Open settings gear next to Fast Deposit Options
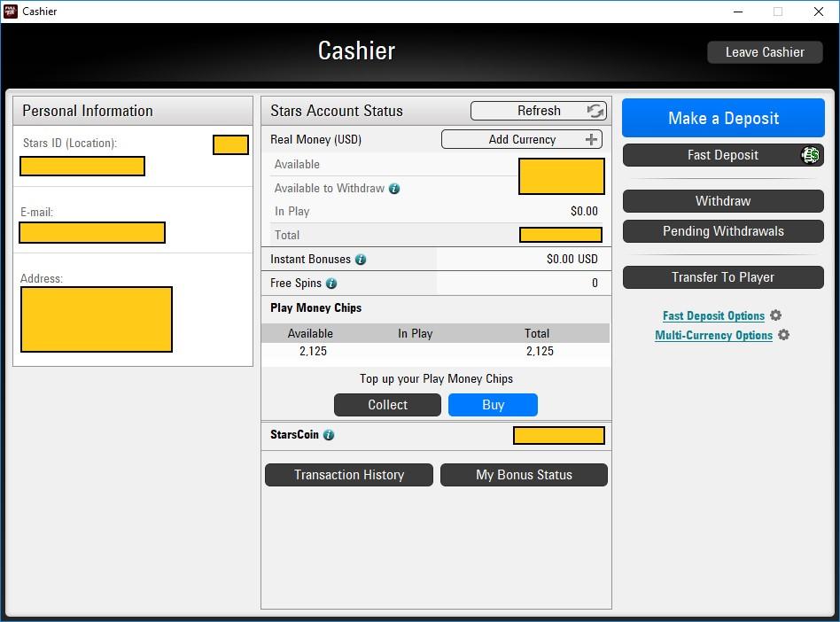 775,315
